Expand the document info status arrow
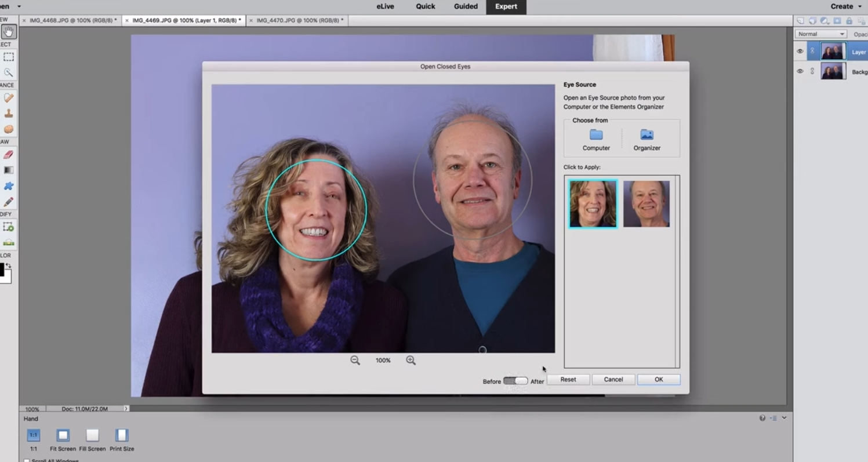 (126, 409)
